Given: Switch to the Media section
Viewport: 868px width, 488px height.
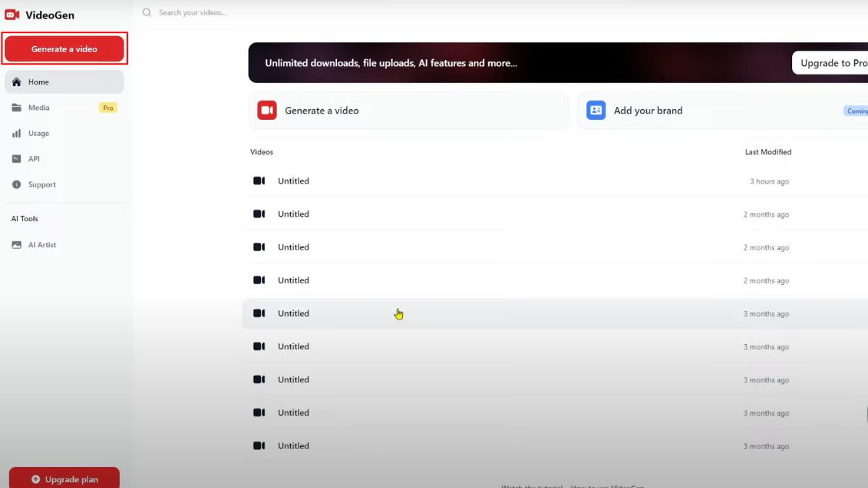Looking at the screenshot, I should point(38,107).
